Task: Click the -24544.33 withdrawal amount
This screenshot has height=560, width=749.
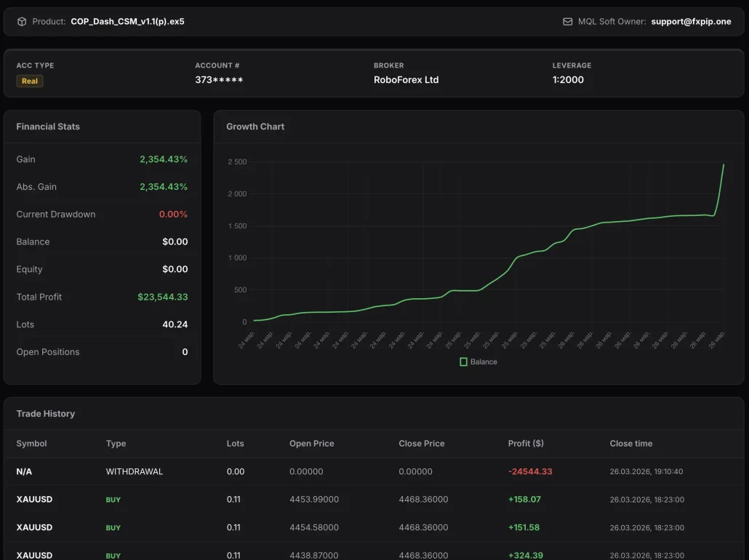Action: click(529, 471)
